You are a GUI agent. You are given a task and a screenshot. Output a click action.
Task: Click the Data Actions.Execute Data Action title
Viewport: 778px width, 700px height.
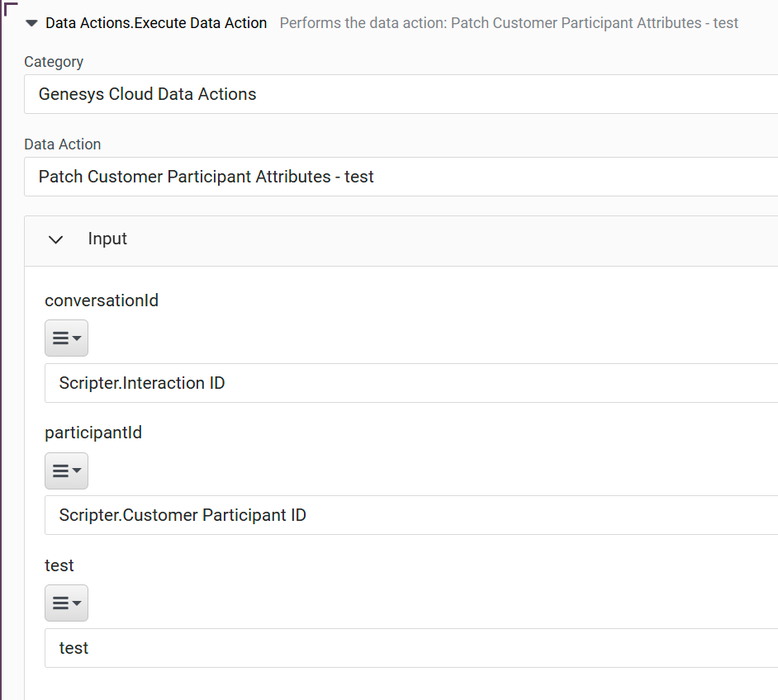156,23
